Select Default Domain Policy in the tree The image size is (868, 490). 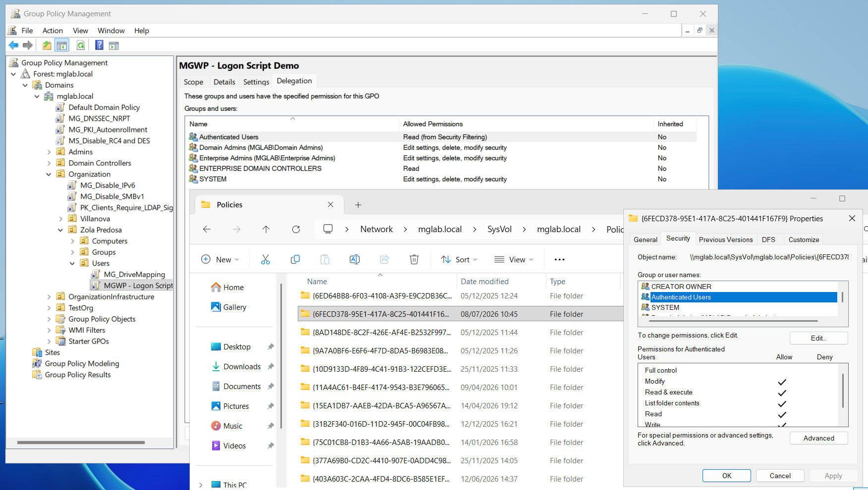104,107
